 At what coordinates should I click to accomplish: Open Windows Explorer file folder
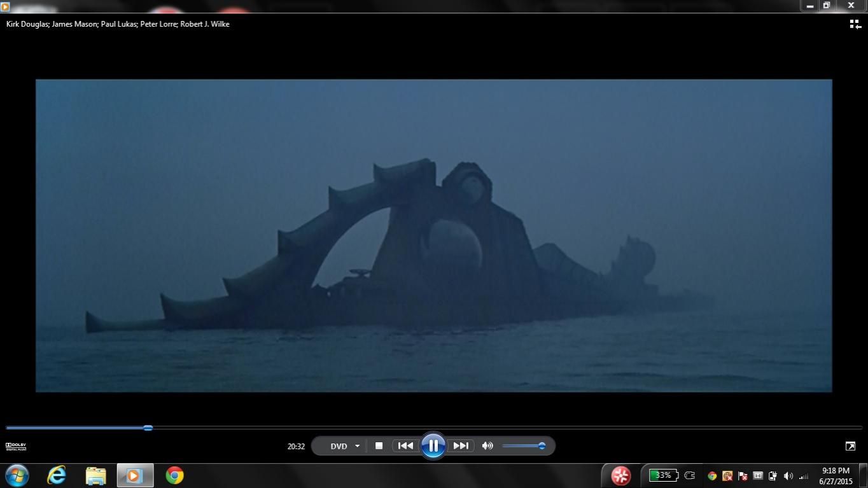pos(96,475)
